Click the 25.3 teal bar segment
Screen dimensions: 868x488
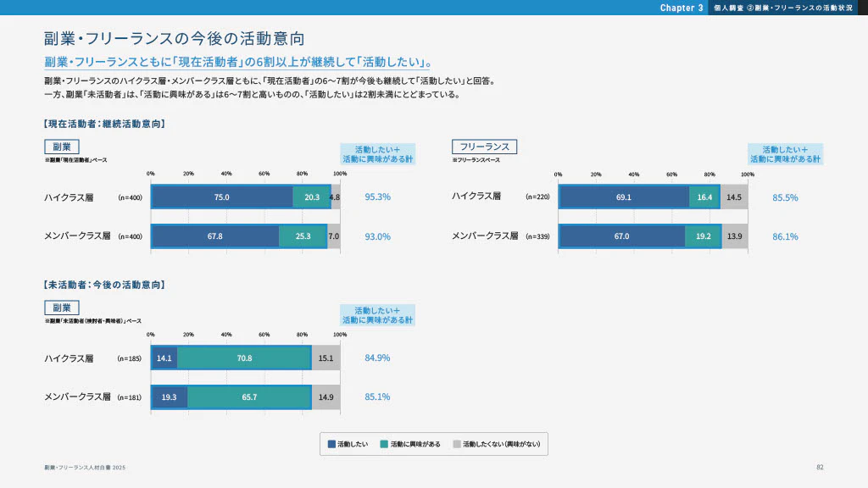pyautogui.click(x=303, y=236)
